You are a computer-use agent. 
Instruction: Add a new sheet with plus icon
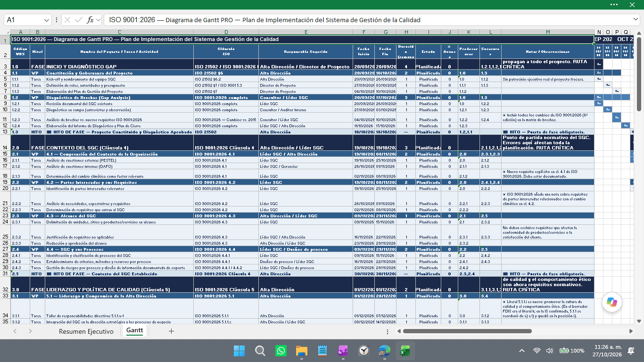tap(171, 331)
